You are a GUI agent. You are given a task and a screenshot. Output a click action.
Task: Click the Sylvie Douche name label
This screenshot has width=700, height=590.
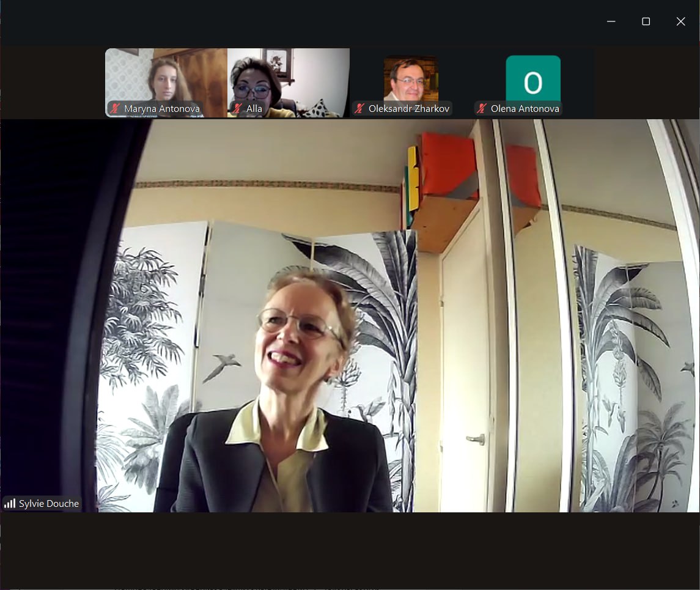pyautogui.click(x=49, y=504)
